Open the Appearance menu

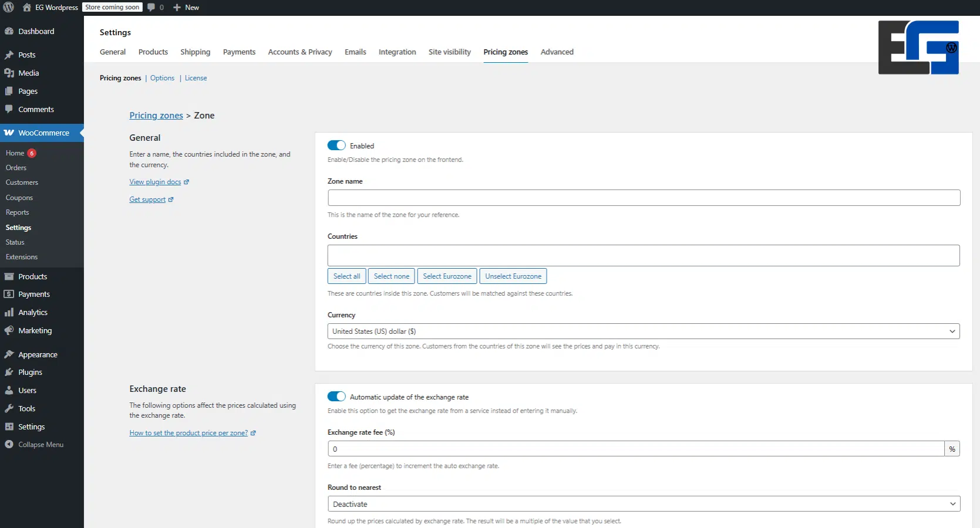37,354
